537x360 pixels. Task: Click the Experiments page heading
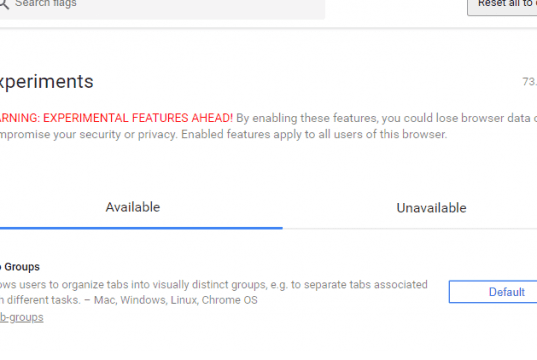click(47, 82)
